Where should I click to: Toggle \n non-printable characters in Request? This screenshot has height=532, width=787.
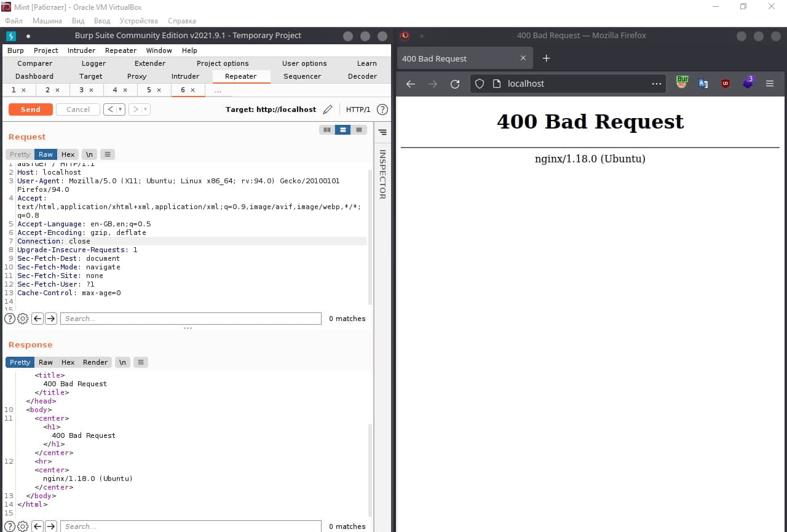[x=90, y=154]
